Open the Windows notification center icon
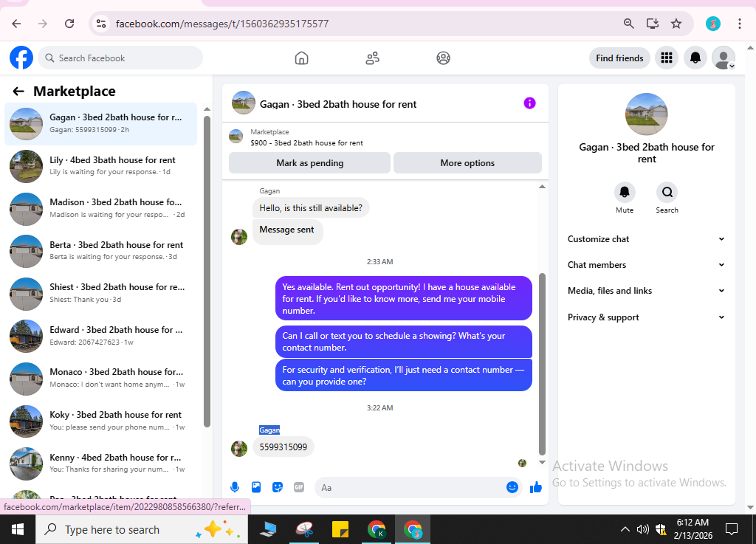756x544 pixels. pos(732,529)
